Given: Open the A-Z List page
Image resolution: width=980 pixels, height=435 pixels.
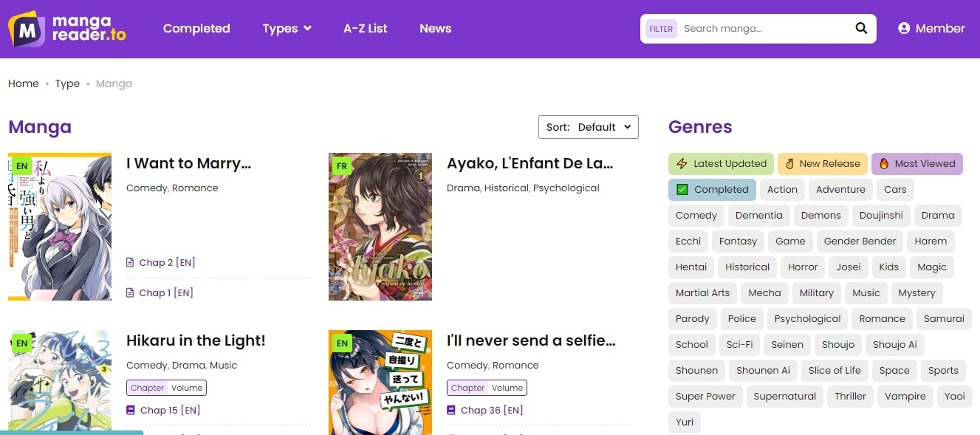Looking at the screenshot, I should (366, 29).
